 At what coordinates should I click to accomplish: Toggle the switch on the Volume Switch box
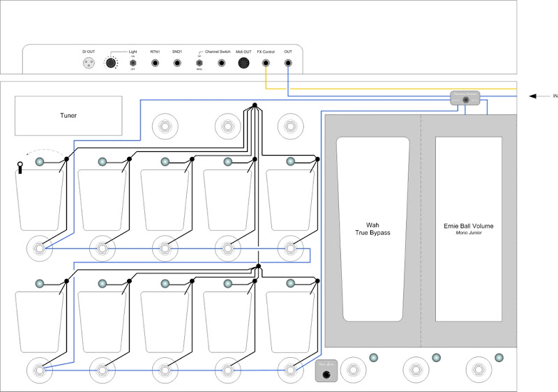pos(465,100)
